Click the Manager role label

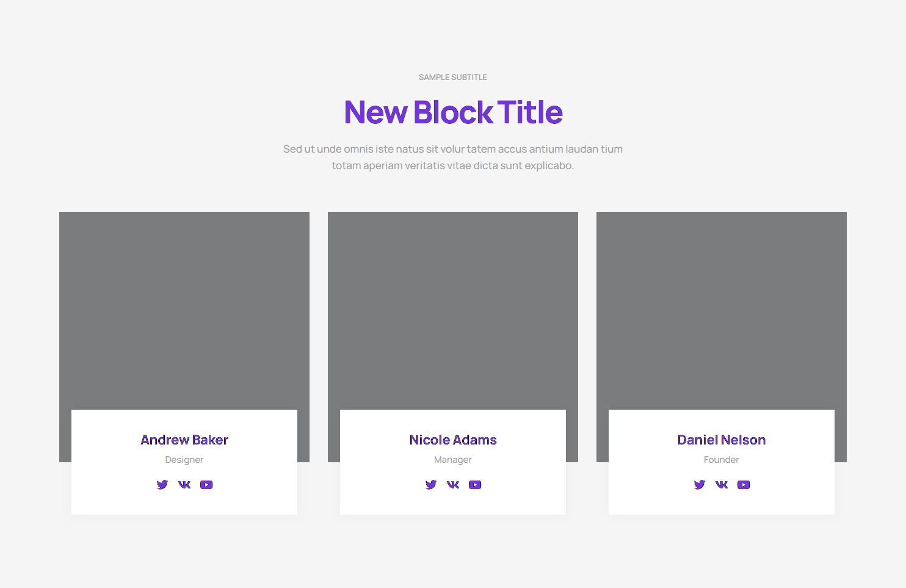(x=453, y=460)
